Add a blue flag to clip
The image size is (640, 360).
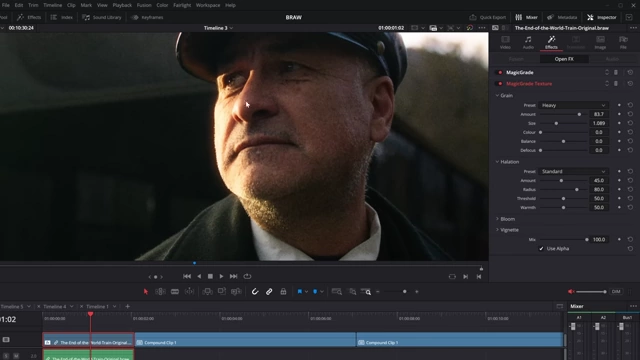tap(300, 292)
